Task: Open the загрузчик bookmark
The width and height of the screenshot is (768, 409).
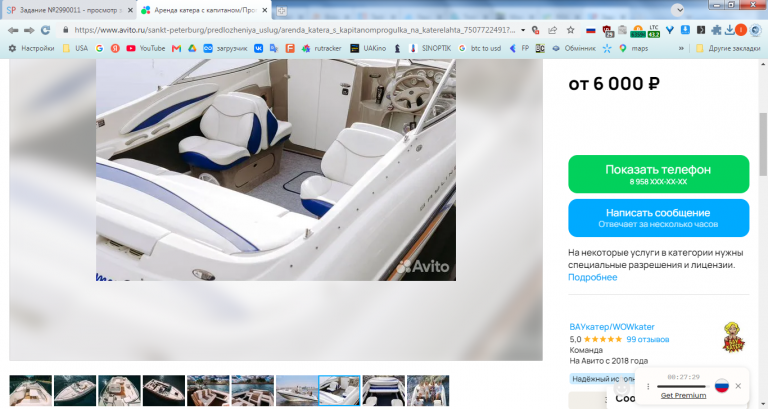Action: click(x=225, y=48)
